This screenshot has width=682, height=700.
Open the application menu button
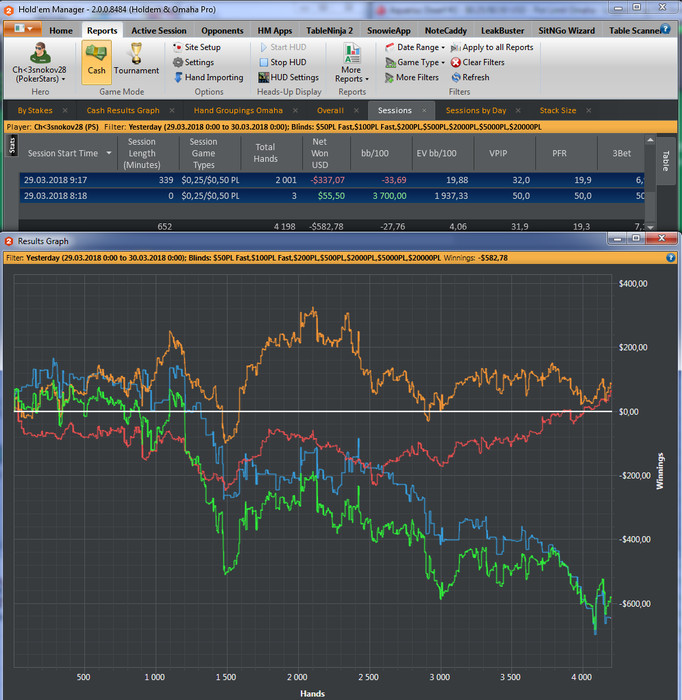click(23, 29)
